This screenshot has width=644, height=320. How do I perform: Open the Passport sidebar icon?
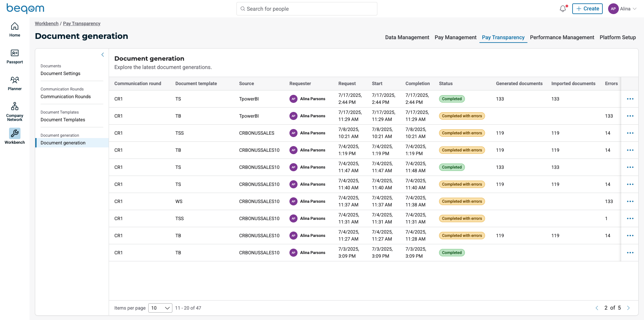(x=15, y=54)
